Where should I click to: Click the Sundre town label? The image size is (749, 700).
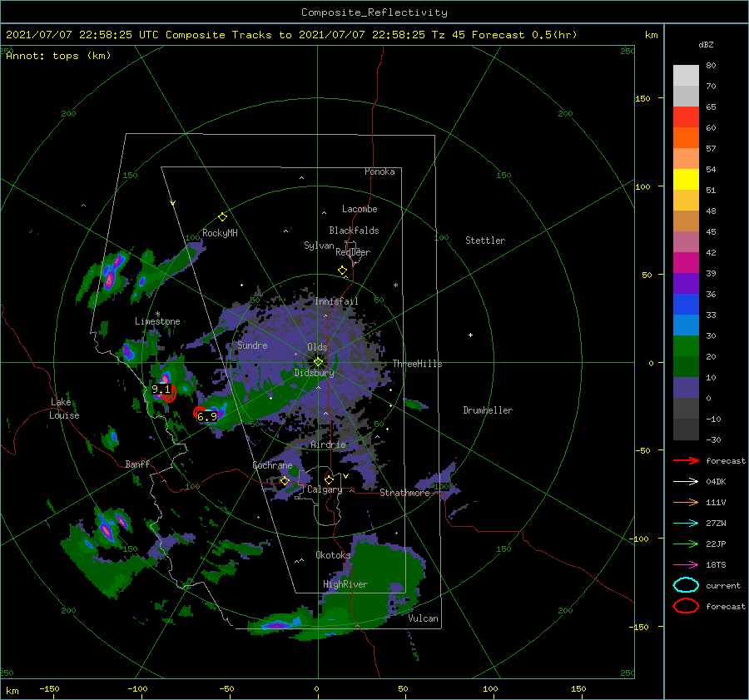[252, 345]
